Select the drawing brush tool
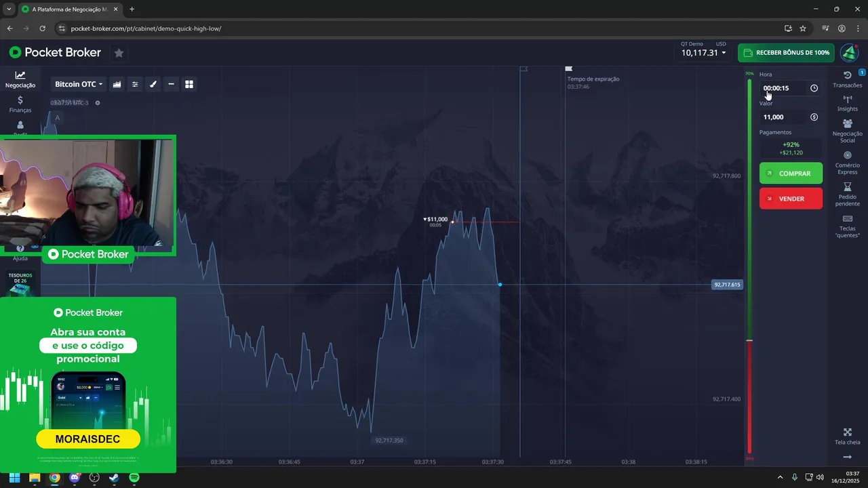Image resolution: width=868 pixels, height=488 pixels. coord(153,84)
